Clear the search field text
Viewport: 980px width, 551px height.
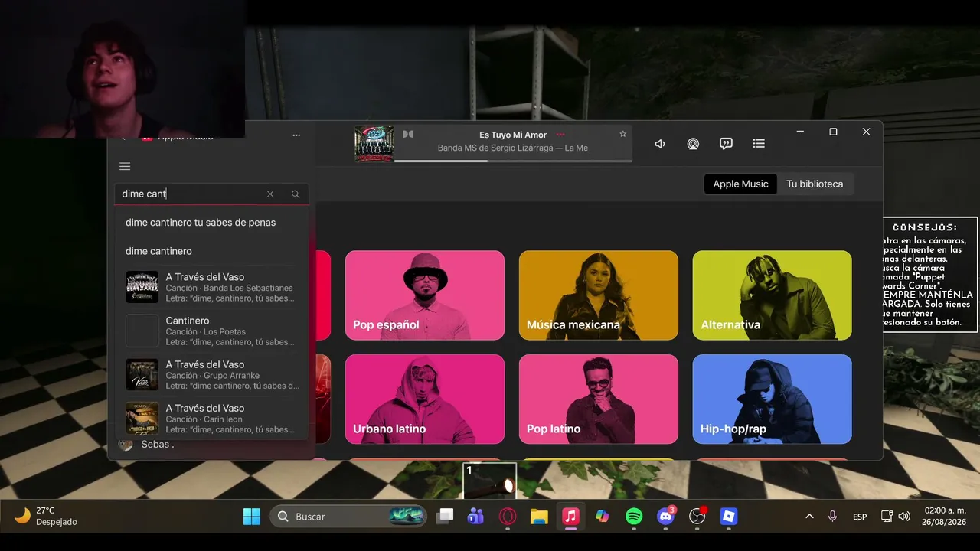point(270,194)
